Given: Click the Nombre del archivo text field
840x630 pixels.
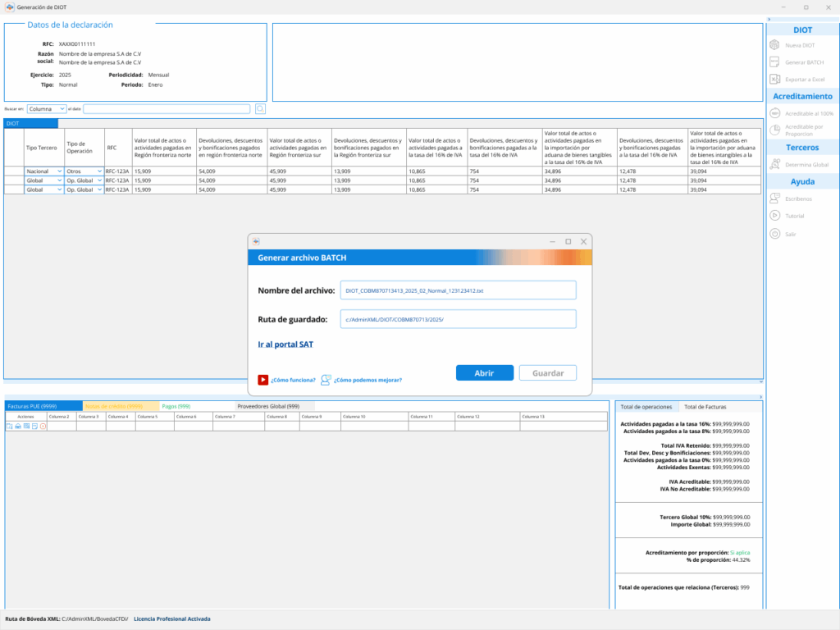Looking at the screenshot, I should pyautogui.click(x=459, y=290).
